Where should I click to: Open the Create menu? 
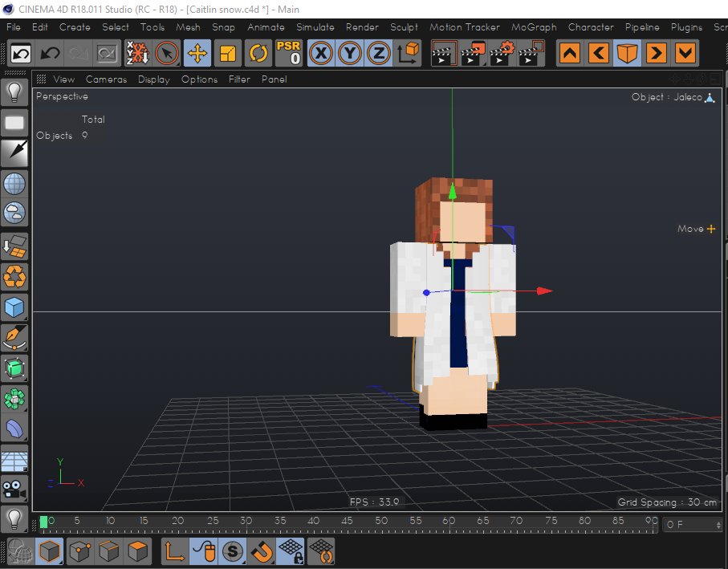click(75, 27)
